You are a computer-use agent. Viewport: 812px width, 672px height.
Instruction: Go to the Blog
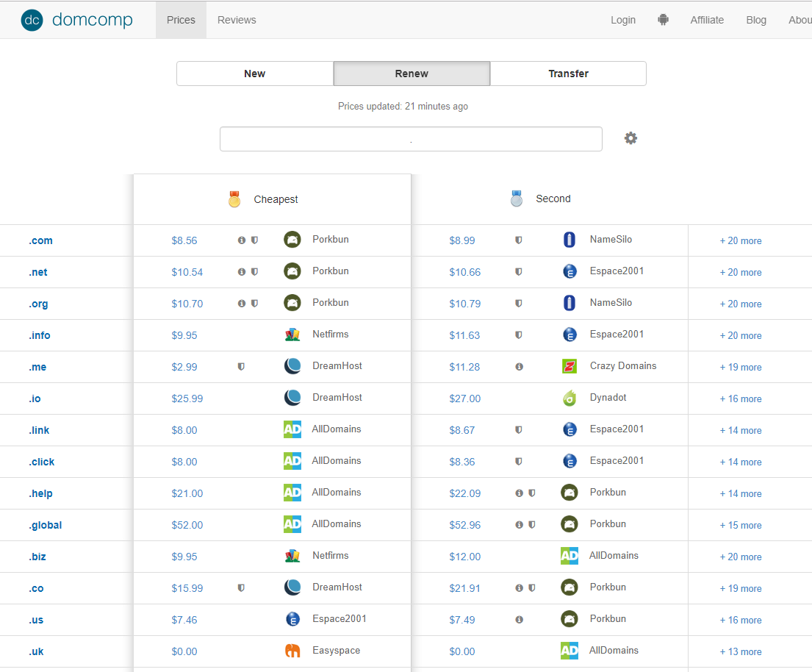click(756, 20)
